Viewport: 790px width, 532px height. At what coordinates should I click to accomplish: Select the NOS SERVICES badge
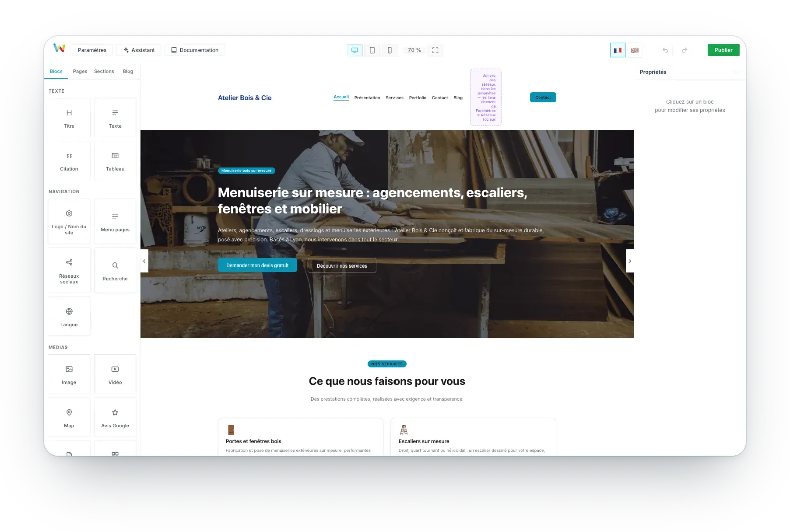point(387,364)
